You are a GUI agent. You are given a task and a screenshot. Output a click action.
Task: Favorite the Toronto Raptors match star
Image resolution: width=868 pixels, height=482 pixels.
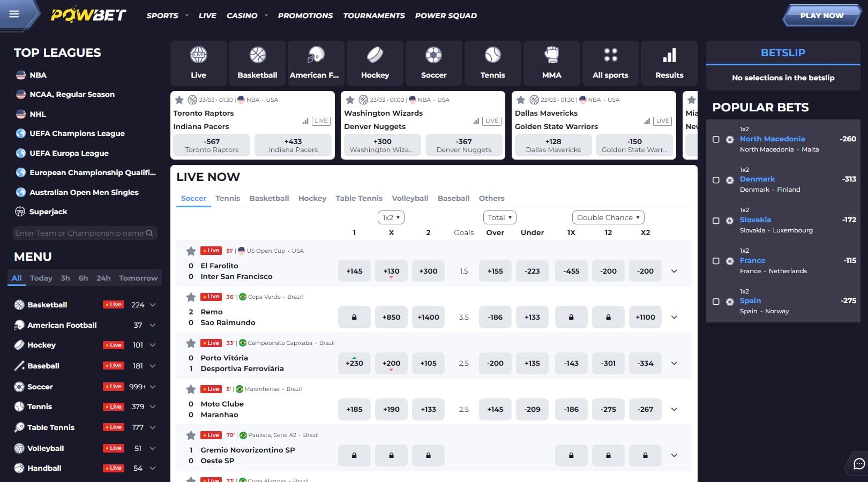[179, 100]
